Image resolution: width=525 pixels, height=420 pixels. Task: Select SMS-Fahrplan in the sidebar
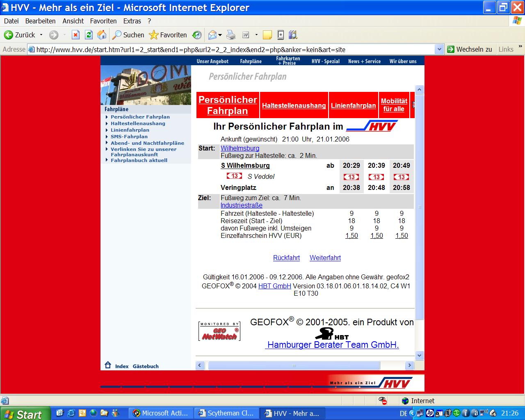129,137
